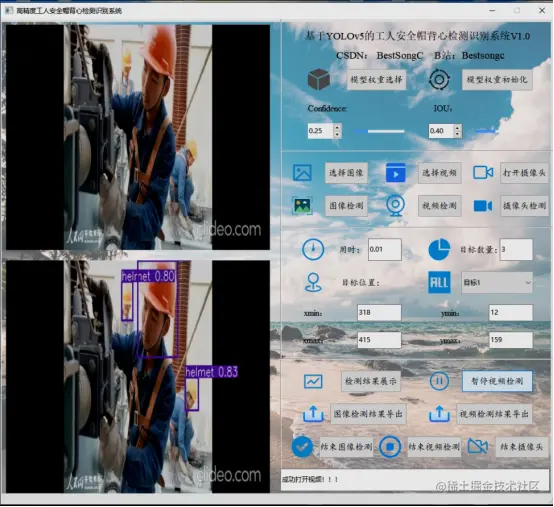Export video results with 视频检测结果导出

pyautogui.click(x=494, y=414)
